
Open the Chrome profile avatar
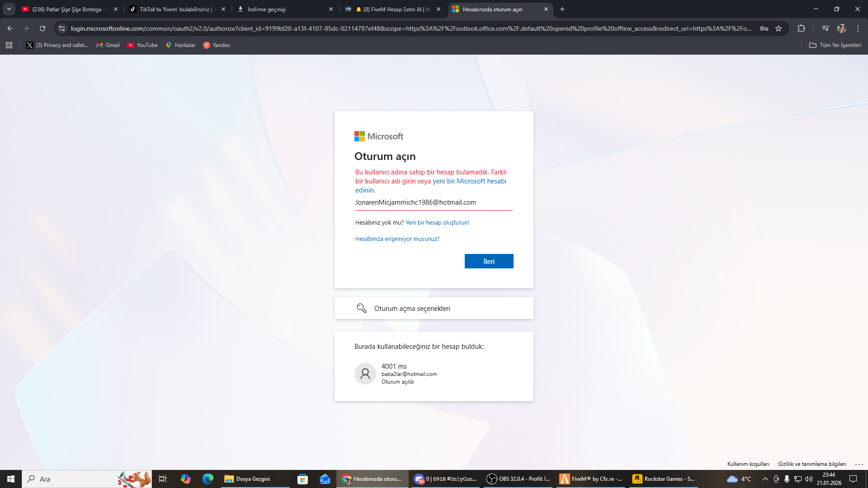pos(841,28)
